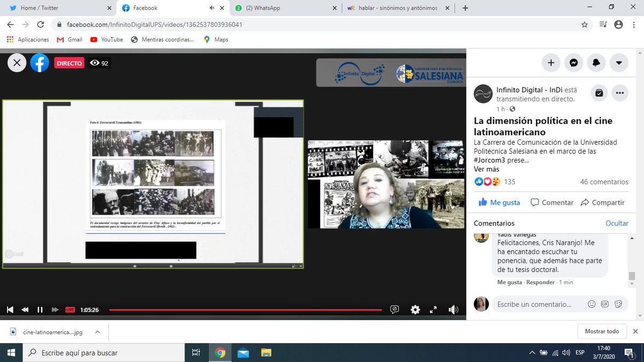Open Infinito Digital - InDi page link
This screenshot has width=644, height=362.
[529, 90]
